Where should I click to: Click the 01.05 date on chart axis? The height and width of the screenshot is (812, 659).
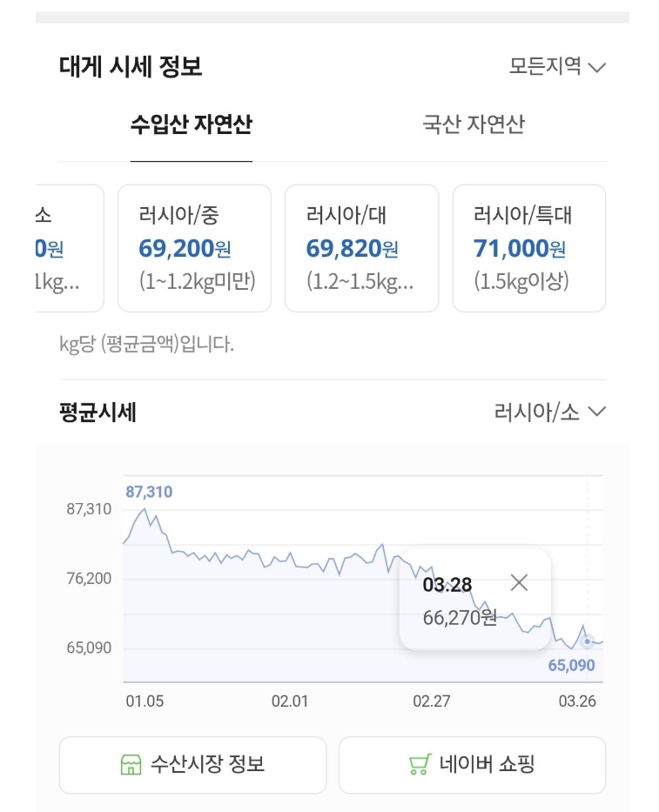coord(145,701)
